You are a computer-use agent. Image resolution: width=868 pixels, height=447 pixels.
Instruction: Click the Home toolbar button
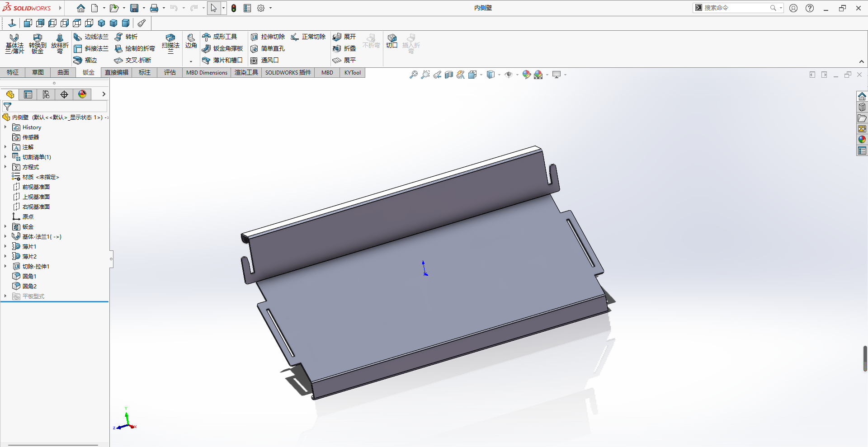pyautogui.click(x=81, y=8)
